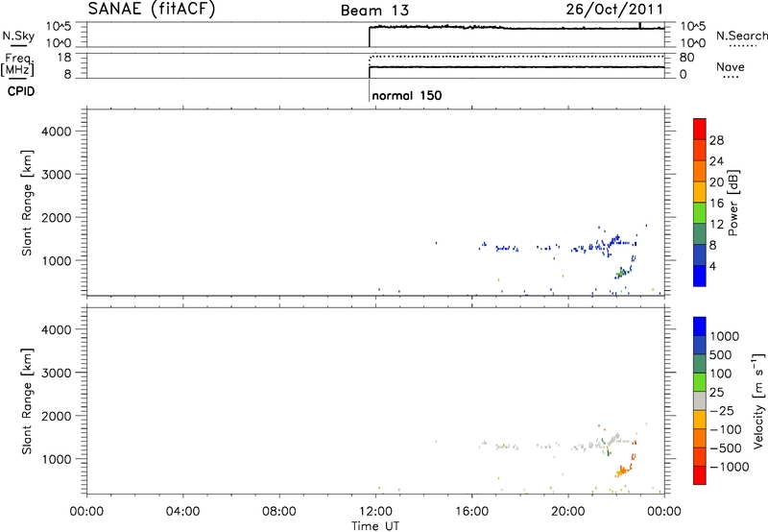
Task: Click the 08:00 time axis tick label
Action: 279,512
